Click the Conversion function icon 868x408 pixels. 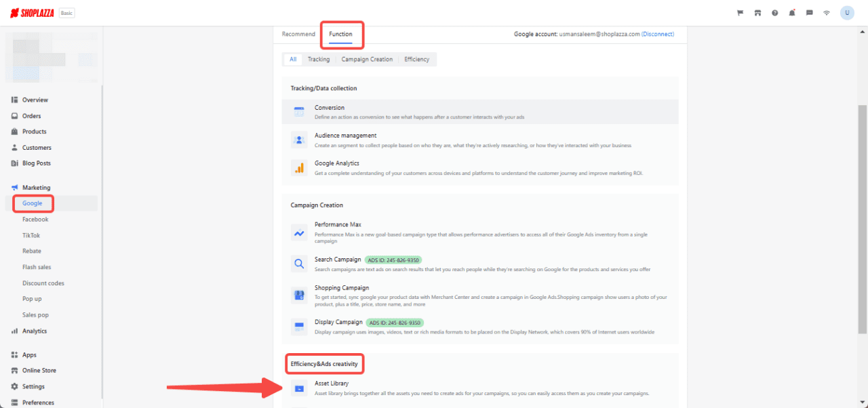299,112
